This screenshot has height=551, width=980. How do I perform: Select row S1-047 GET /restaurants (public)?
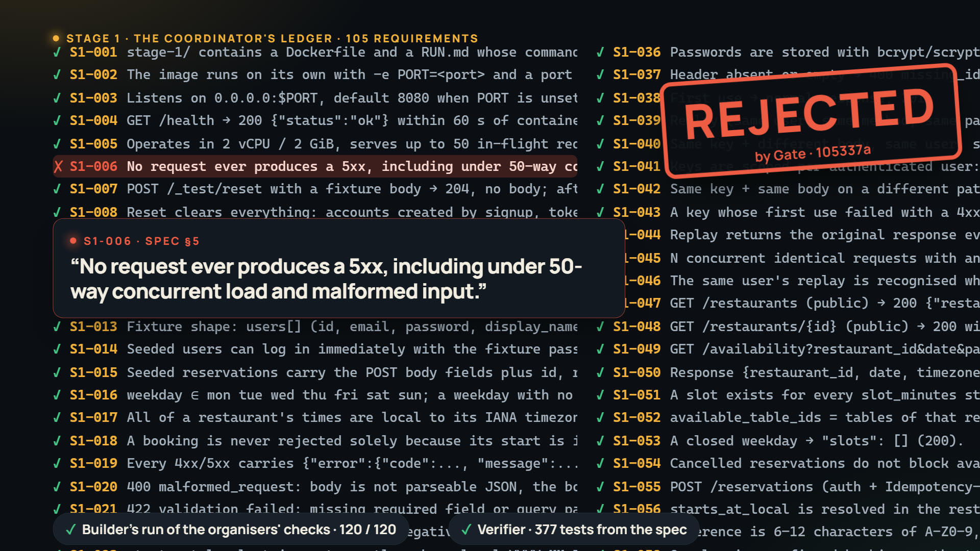802,304
